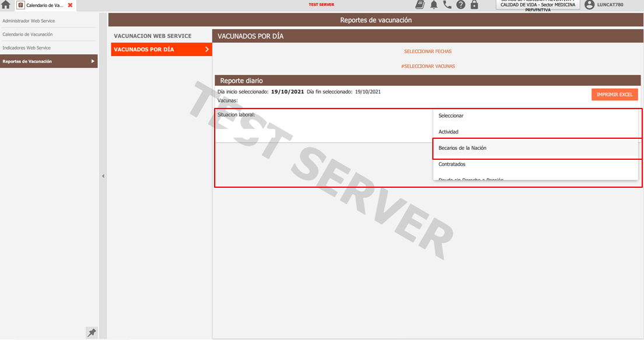Viewport: 644px width, 340px height.
Task: Check the notifications bell
Action: (434, 5)
